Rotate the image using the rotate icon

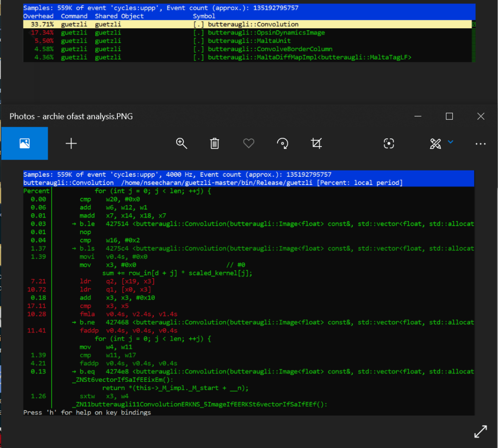pyautogui.click(x=282, y=143)
